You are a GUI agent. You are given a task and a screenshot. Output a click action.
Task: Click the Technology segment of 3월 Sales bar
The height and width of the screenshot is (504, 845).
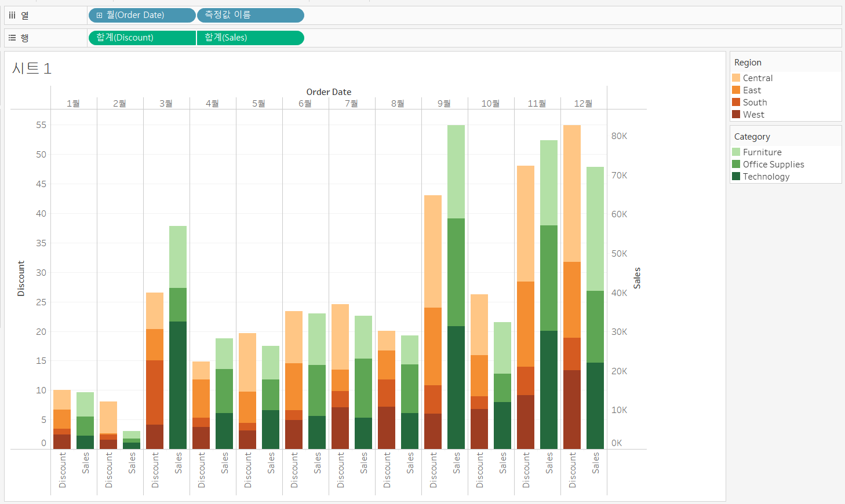coord(178,385)
